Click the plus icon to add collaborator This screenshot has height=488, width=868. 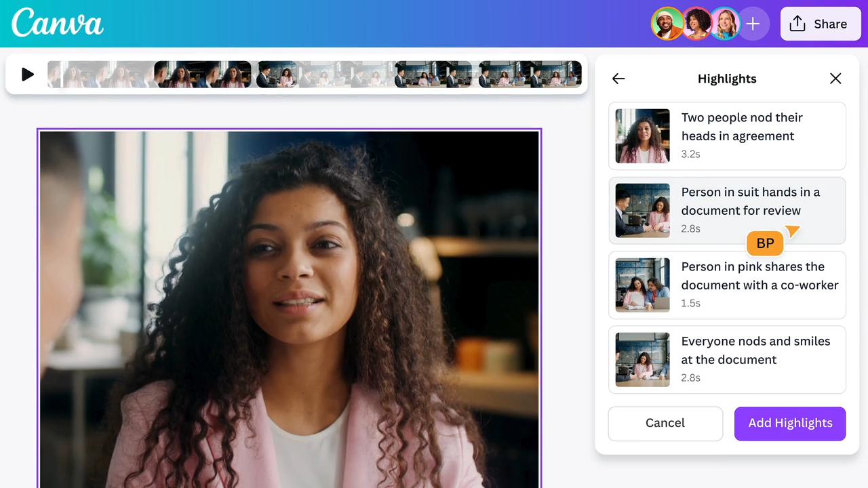point(753,24)
